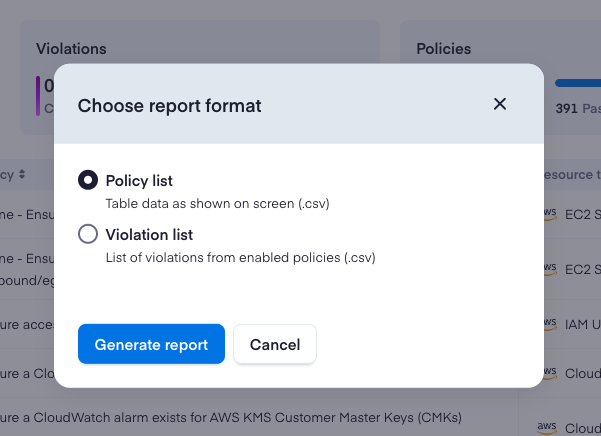This screenshot has height=436, width=601.
Task: Close the report format dialog
Action: (x=500, y=104)
